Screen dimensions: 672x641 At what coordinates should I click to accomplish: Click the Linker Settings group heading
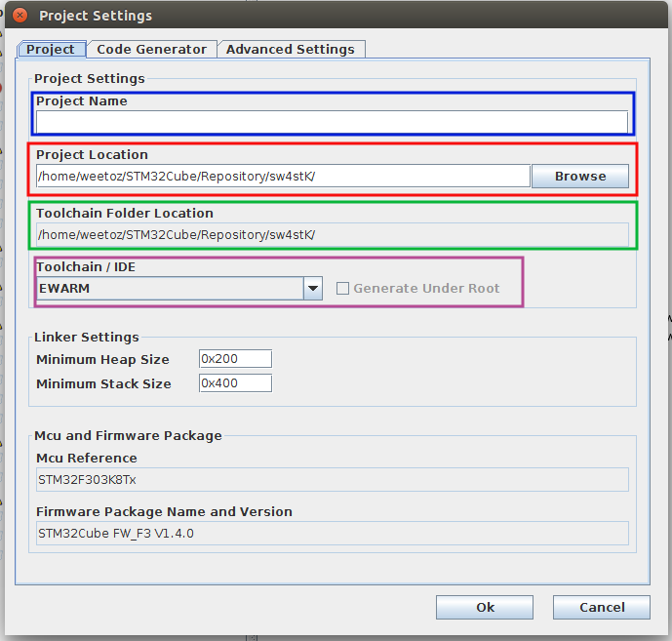pos(87,338)
